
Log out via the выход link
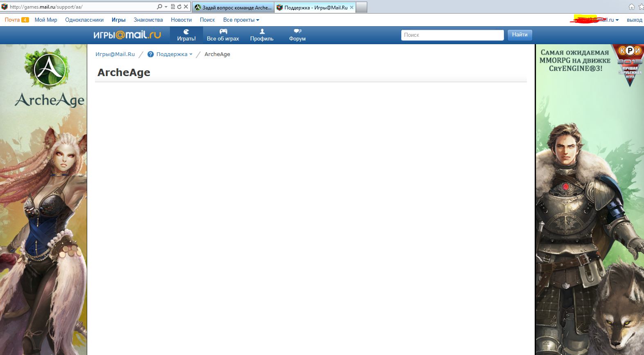click(x=634, y=20)
